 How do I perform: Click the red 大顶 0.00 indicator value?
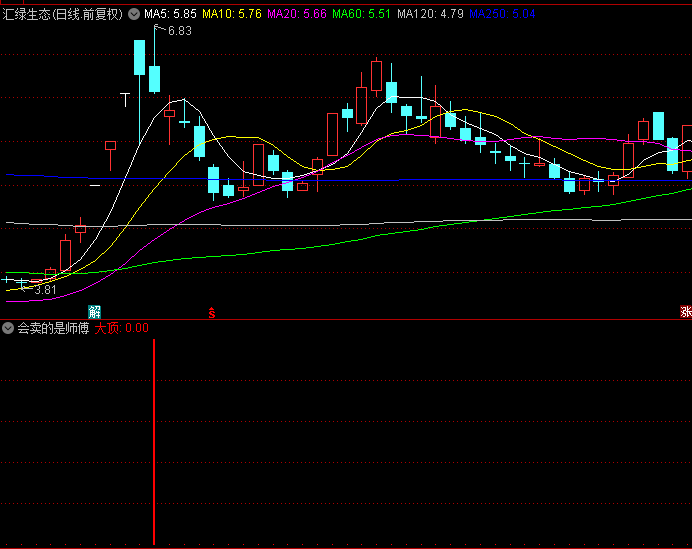point(121,328)
